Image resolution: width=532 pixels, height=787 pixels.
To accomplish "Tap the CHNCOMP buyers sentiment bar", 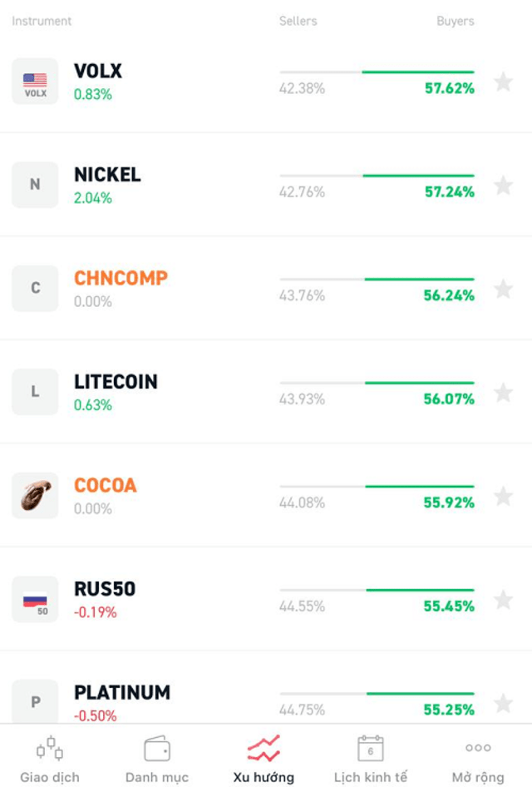I will [x=419, y=279].
